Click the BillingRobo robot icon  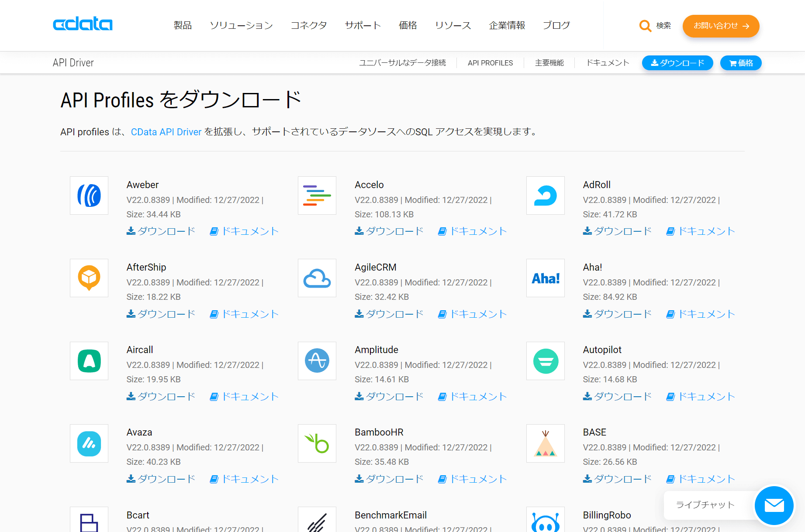pos(546,520)
